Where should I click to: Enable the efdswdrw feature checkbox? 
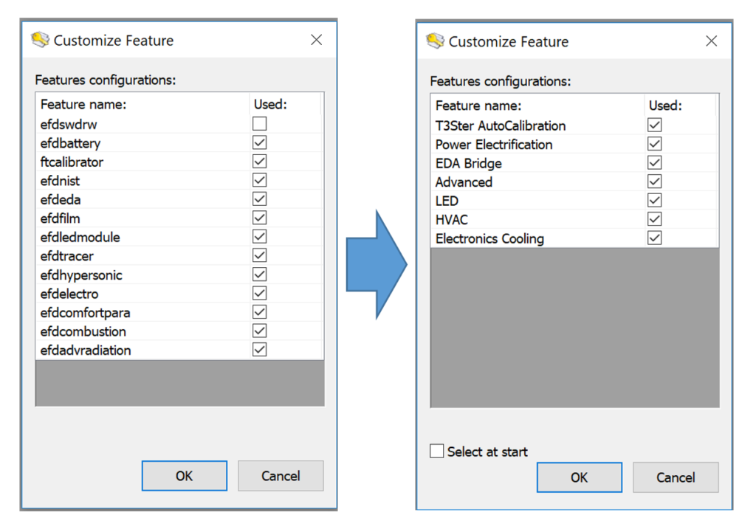click(x=259, y=124)
